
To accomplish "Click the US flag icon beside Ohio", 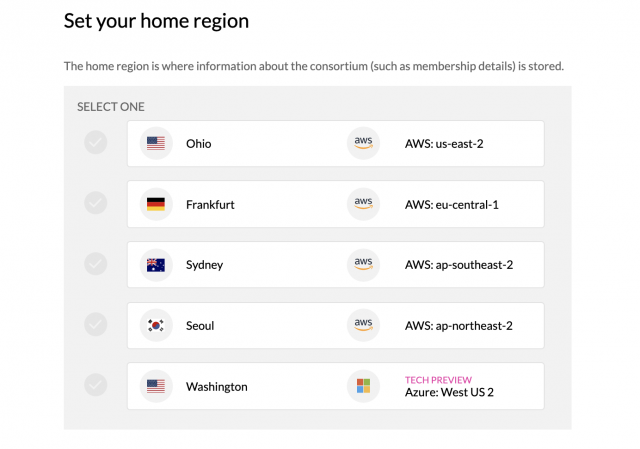I will tap(156, 143).
